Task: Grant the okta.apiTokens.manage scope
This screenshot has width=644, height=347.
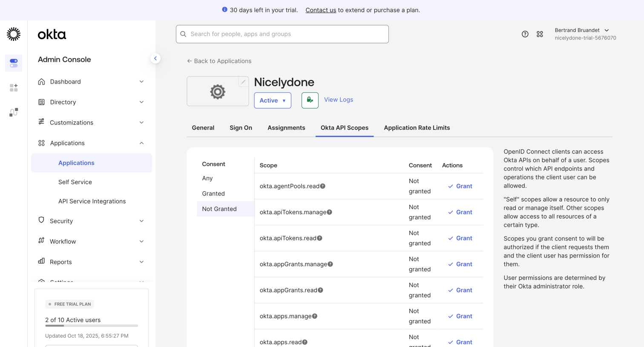Action: pyautogui.click(x=460, y=212)
